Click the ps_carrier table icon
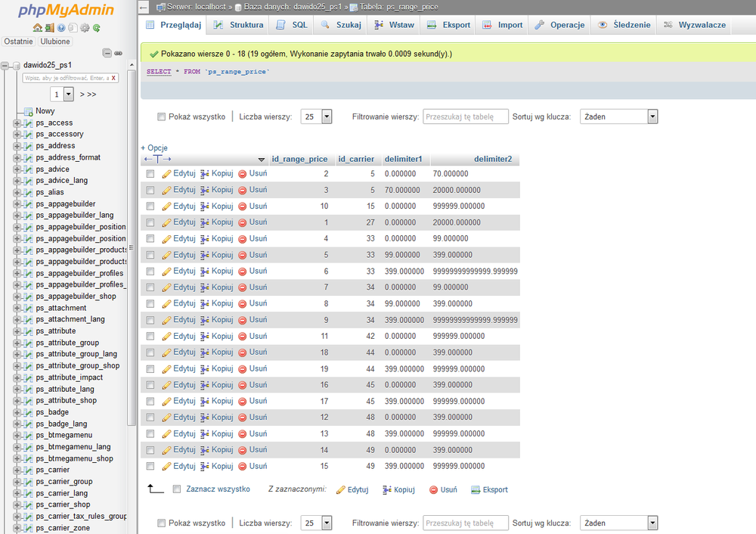The width and height of the screenshot is (756, 534). point(29,470)
